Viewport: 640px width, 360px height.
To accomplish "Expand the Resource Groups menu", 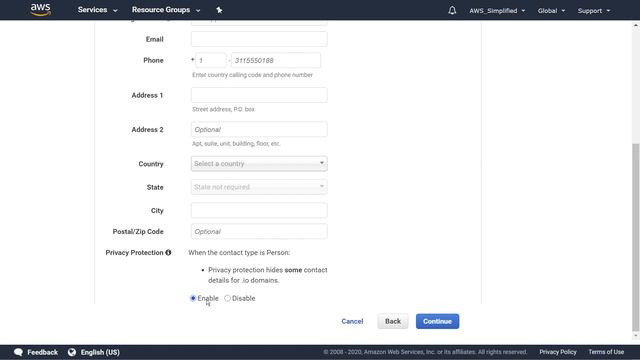I will [x=166, y=10].
